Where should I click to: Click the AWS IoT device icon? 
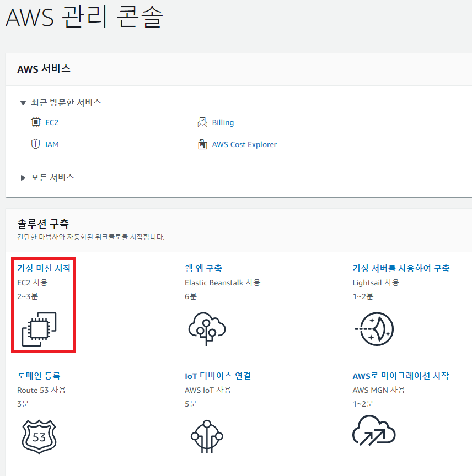(x=207, y=436)
